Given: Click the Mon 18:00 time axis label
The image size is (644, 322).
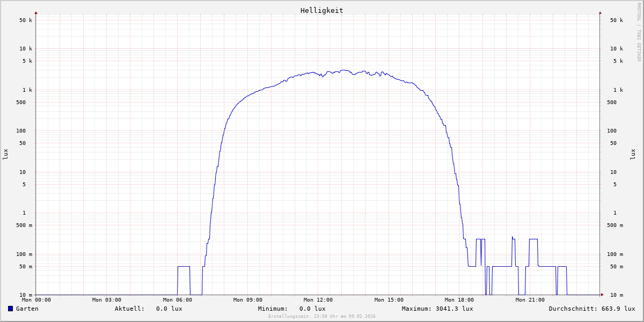Looking at the screenshot, I should (459, 300).
